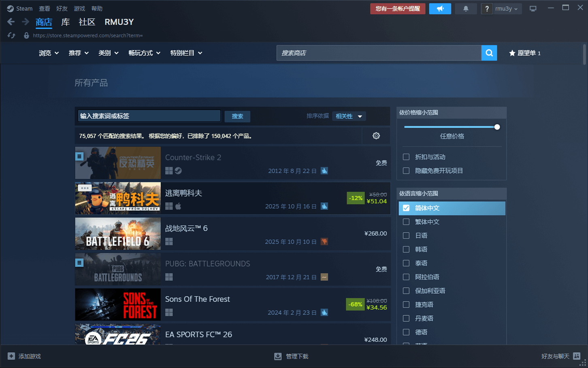Click the megaphone announcements icon
Image resolution: width=588 pixels, height=368 pixels.
pyautogui.click(x=440, y=9)
